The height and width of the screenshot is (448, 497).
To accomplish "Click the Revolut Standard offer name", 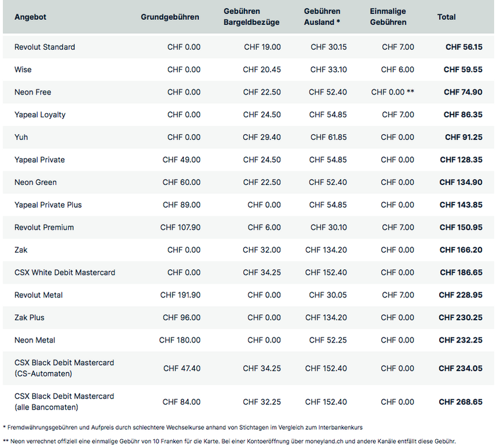I will (x=45, y=47).
